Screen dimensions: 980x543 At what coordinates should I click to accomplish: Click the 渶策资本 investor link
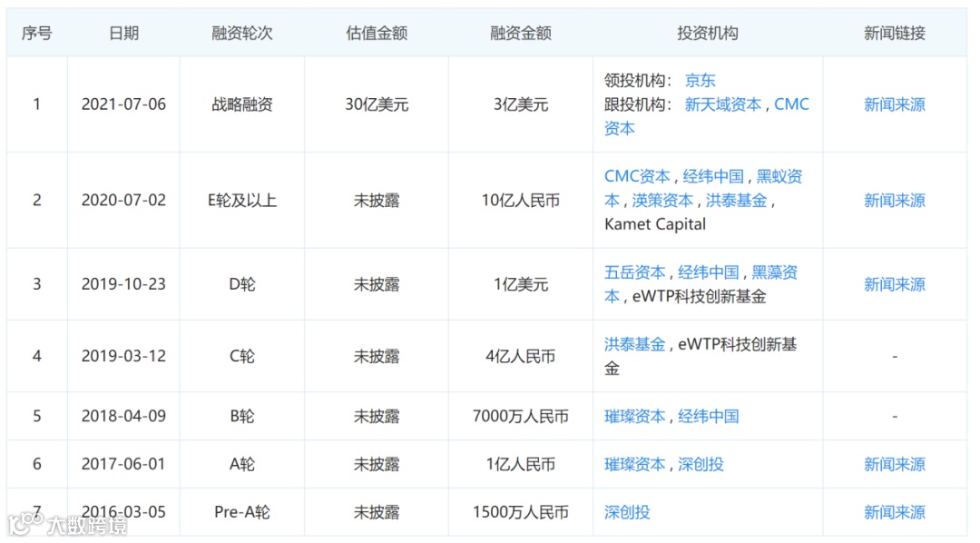(662, 200)
